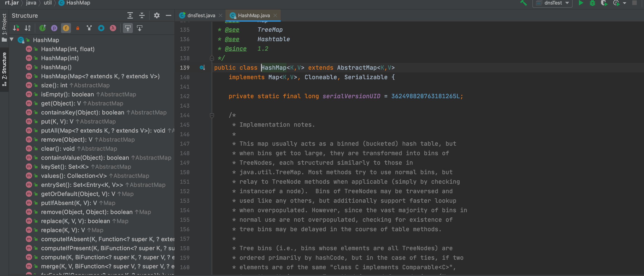
Task: Select HashMap(int) constructor in Structure
Action: [60, 58]
